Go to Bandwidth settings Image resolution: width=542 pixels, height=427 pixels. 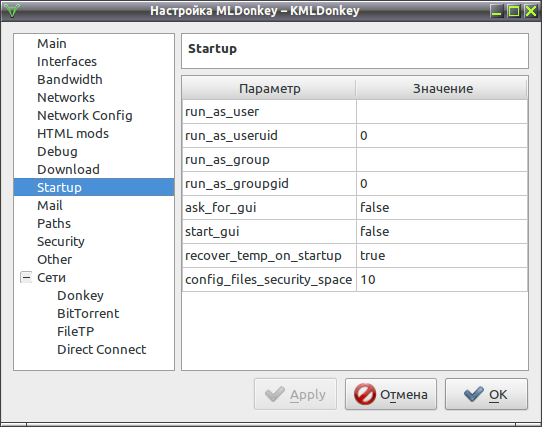(69, 80)
